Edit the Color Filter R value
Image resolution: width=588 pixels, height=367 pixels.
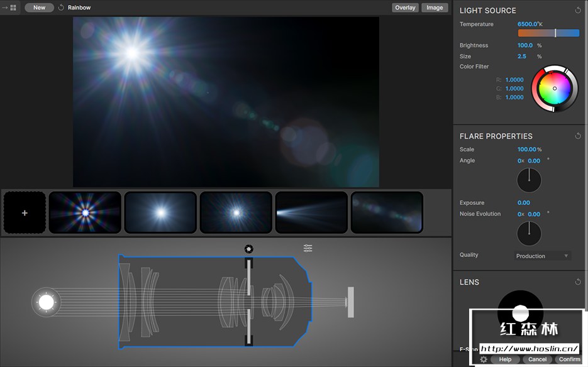coord(514,80)
